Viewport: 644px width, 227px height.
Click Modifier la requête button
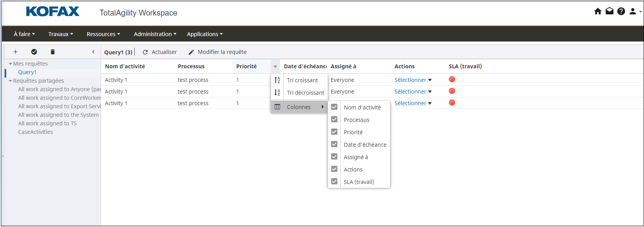pos(217,52)
